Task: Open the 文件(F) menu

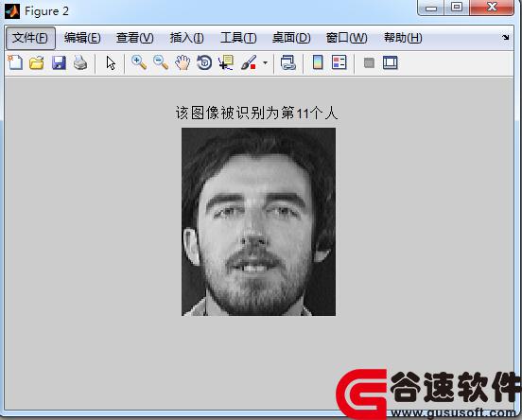Action: pyautogui.click(x=30, y=38)
